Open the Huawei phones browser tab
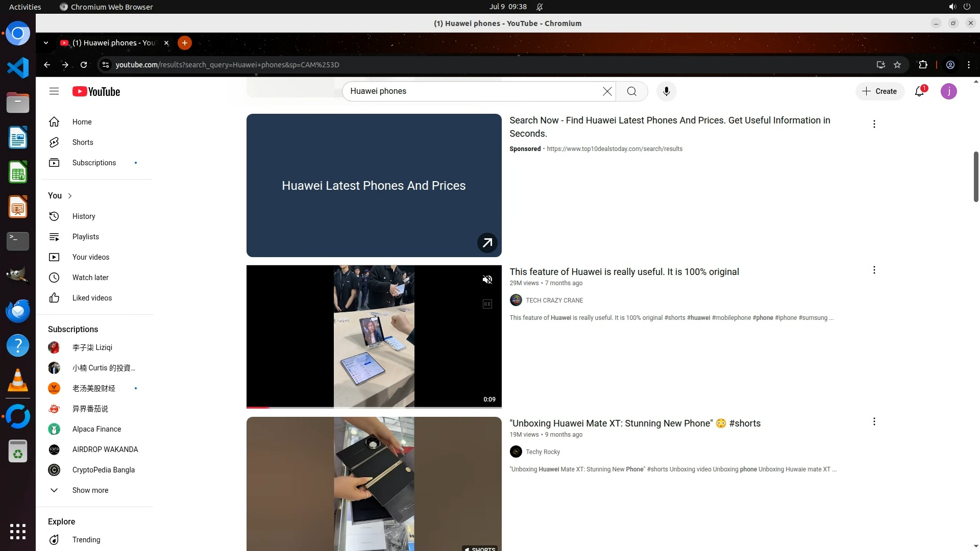The height and width of the screenshot is (551, 980). (113, 43)
